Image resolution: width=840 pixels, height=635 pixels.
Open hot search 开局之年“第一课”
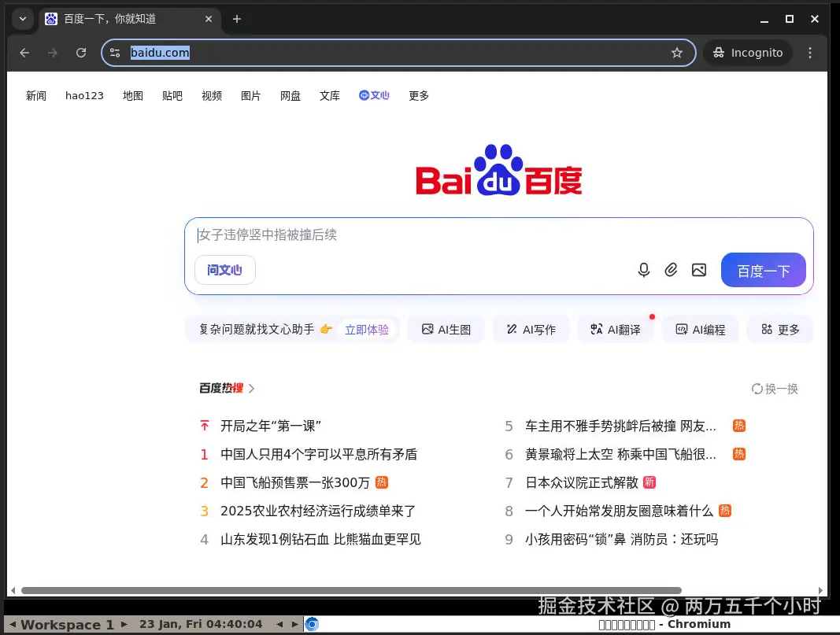(x=271, y=426)
